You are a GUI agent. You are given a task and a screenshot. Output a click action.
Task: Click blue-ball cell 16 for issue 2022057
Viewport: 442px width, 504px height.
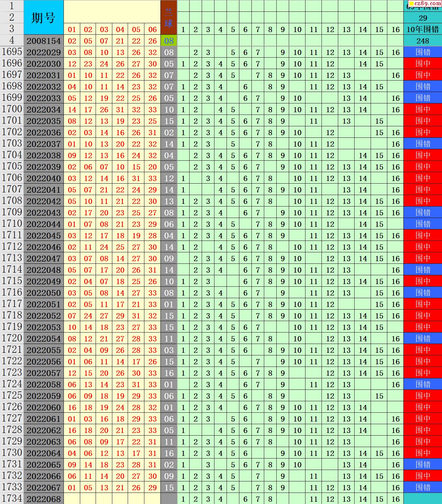tap(169, 373)
